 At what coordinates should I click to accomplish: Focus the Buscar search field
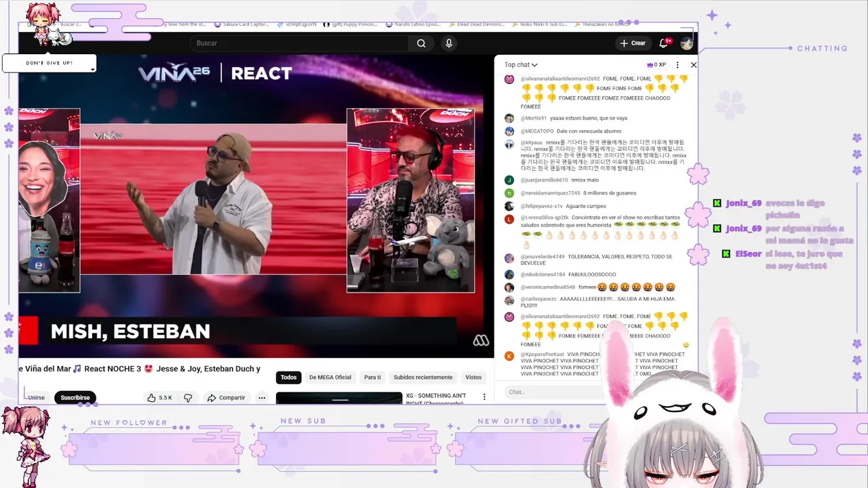299,43
